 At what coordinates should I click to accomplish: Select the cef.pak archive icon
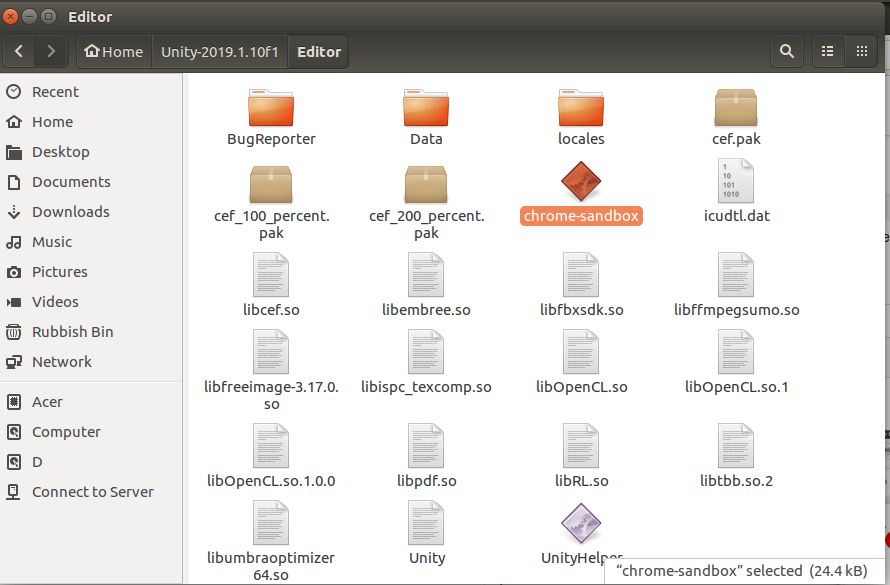tap(736, 107)
